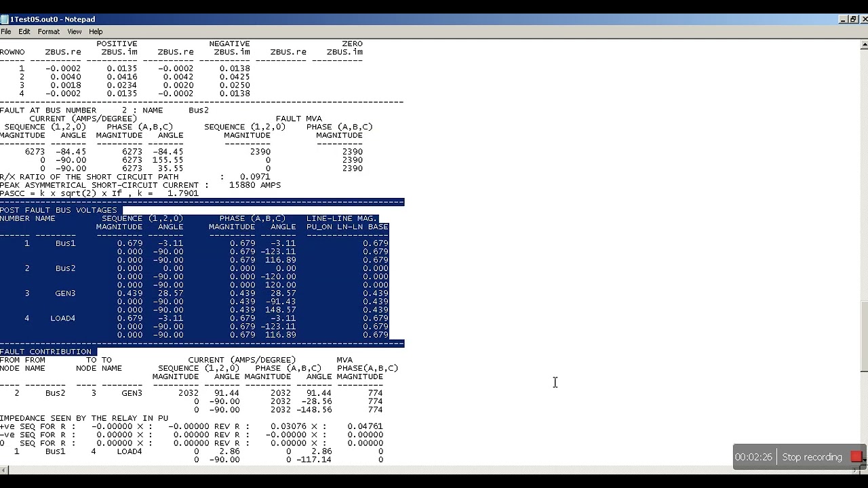
Task: Click the Notepad icon in title bar
Action: 4,19
